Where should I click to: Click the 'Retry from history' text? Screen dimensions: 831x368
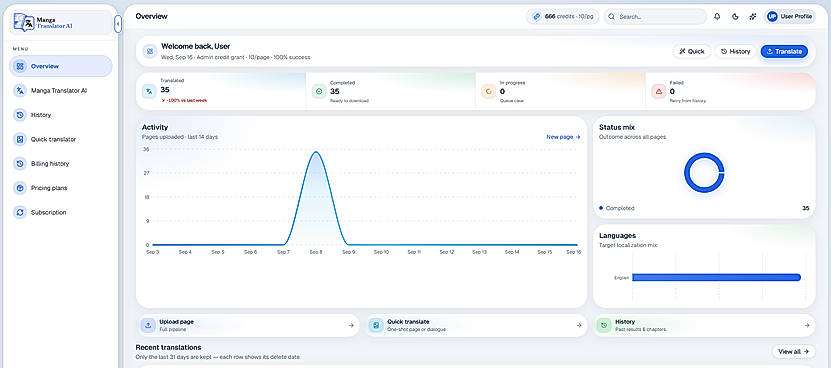688,100
